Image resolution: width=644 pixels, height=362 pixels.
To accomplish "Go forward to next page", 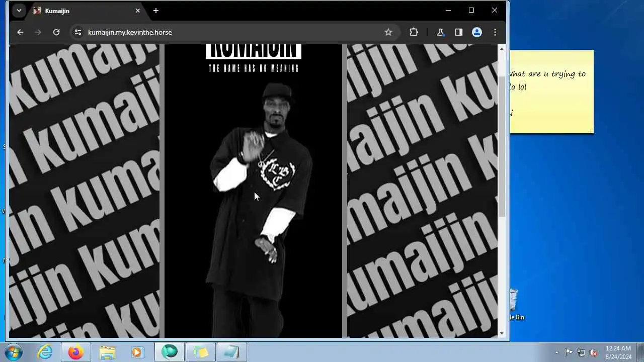I will coord(38,32).
